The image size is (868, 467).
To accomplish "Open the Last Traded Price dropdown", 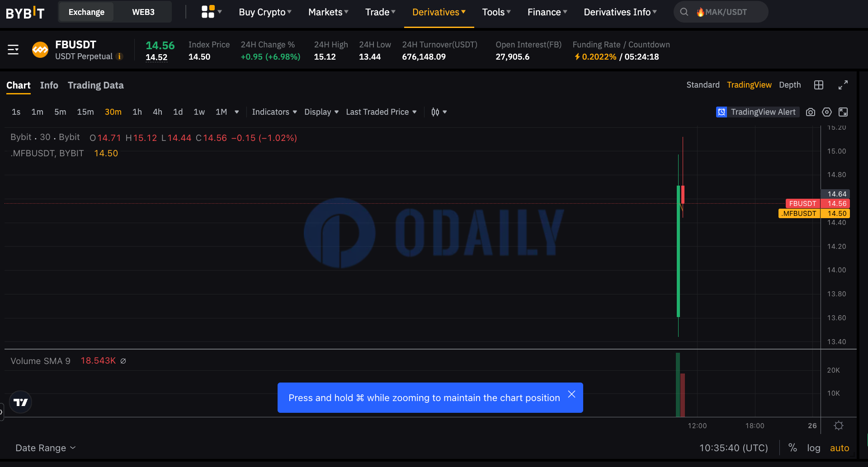I will (x=381, y=112).
